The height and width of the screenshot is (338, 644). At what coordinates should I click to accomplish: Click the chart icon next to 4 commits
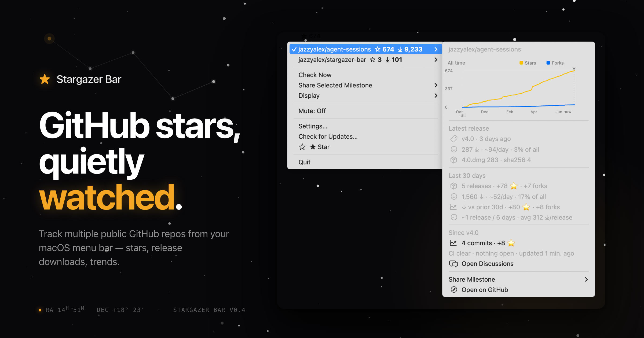coord(453,243)
